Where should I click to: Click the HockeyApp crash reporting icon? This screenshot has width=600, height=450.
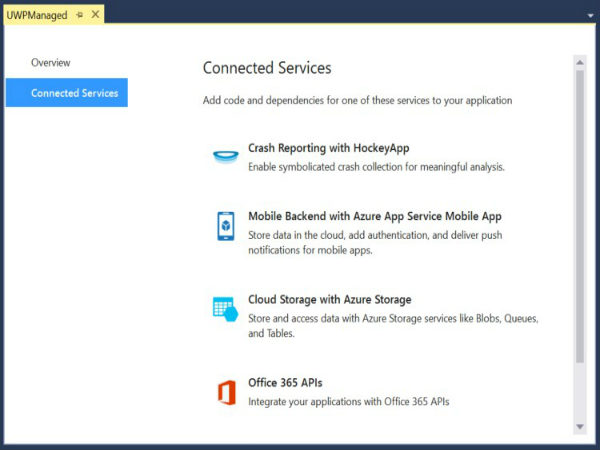(225, 156)
